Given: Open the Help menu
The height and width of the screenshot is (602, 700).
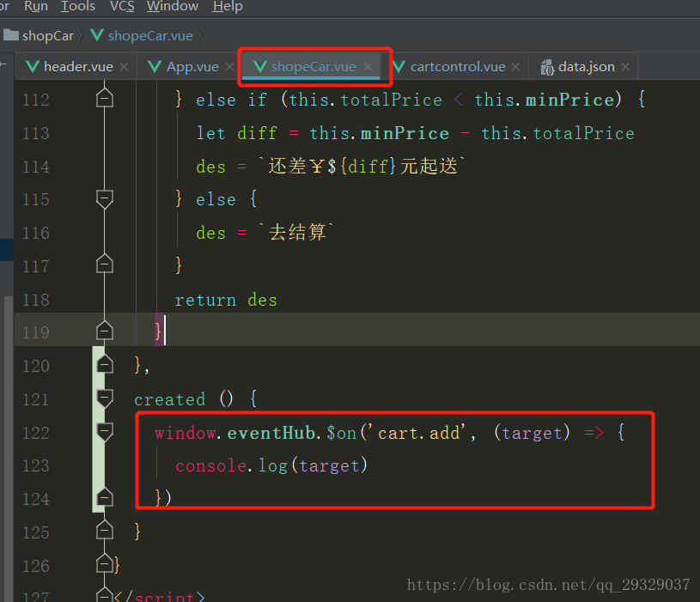Looking at the screenshot, I should pos(228,6).
